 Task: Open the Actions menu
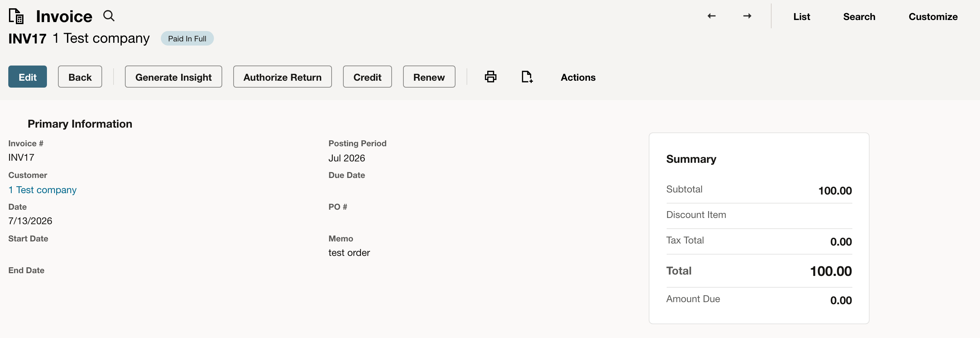pyautogui.click(x=578, y=77)
